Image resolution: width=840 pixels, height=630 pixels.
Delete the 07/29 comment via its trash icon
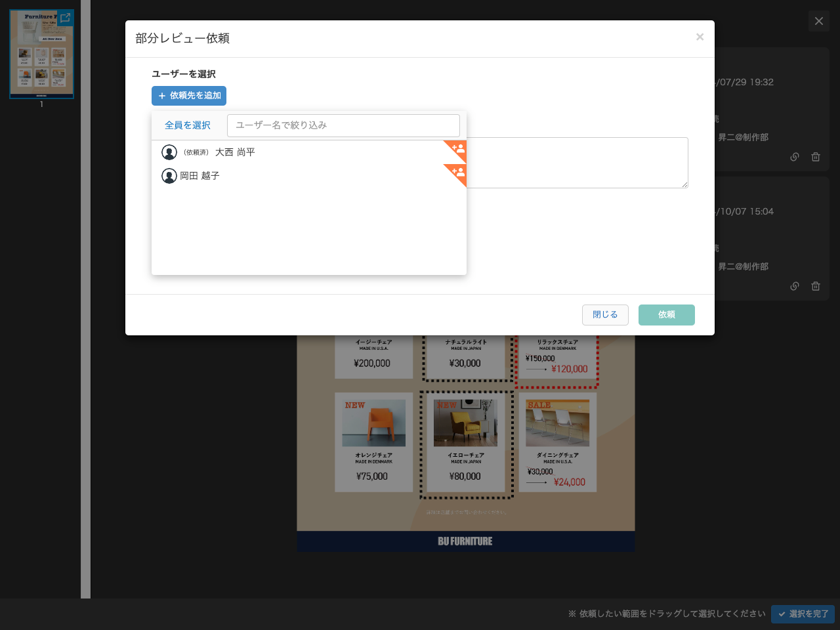(816, 157)
